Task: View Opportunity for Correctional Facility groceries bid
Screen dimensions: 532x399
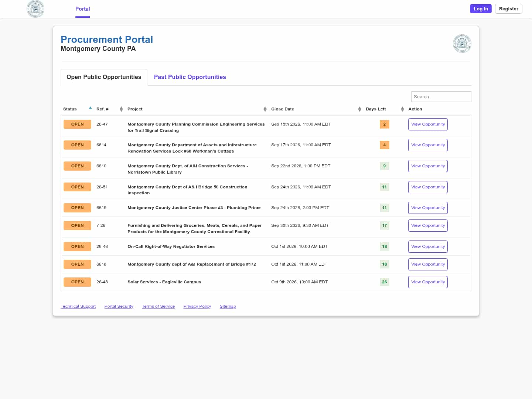Action: coord(428,226)
